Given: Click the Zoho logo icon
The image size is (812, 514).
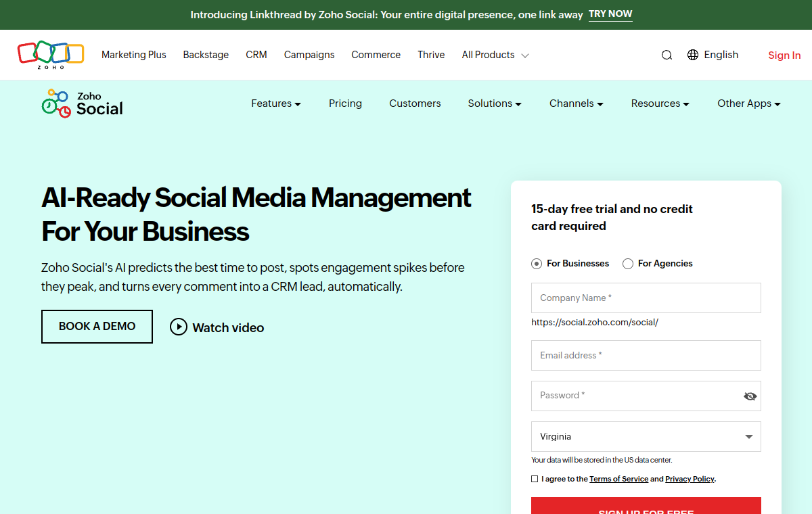Looking at the screenshot, I should (x=51, y=55).
